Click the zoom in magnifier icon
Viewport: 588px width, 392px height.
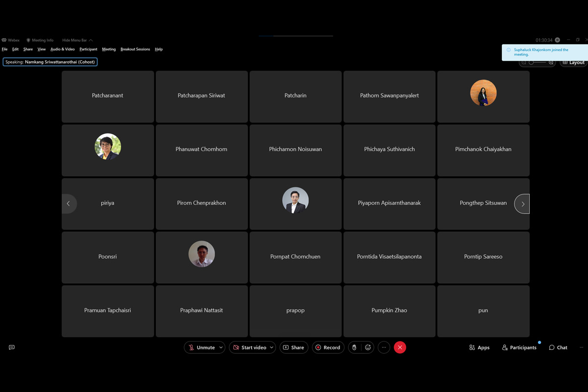[551, 63]
